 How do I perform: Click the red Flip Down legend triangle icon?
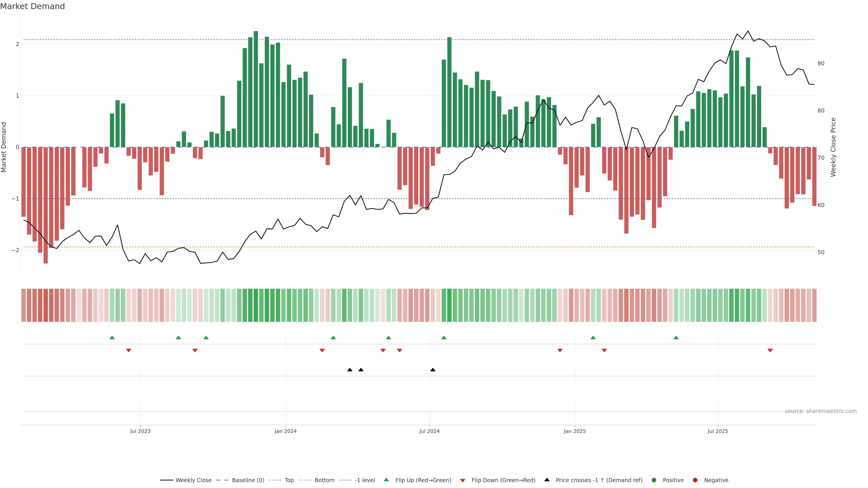463,481
